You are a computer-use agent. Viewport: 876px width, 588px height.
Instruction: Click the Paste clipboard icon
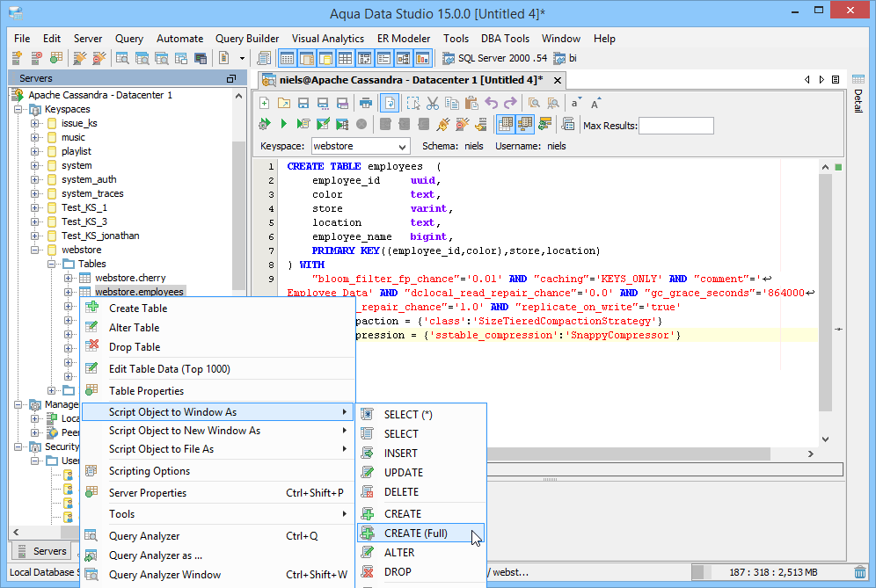471,104
